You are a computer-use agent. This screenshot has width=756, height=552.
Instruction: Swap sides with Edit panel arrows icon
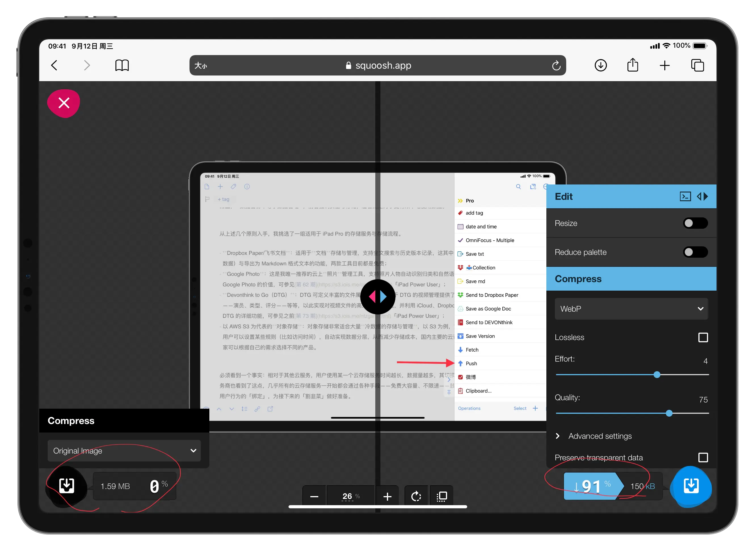click(x=702, y=196)
